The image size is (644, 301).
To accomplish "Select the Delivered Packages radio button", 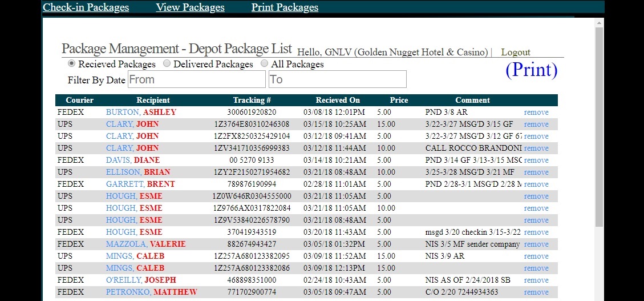I will pyautogui.click(x=167, y=64).
